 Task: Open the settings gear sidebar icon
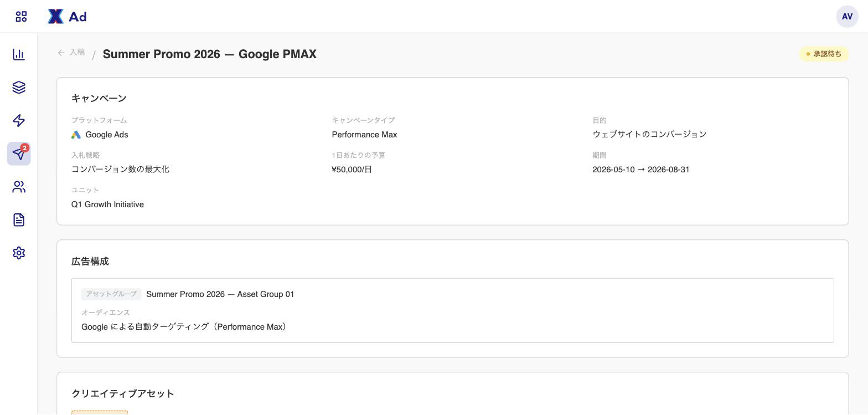(x=19, y=253)
